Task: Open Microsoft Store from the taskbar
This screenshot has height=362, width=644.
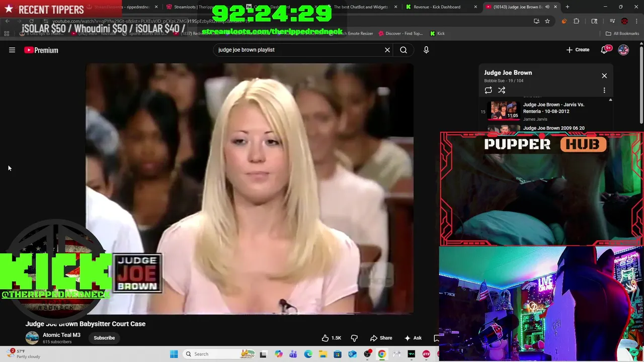Action: [338, 354]
